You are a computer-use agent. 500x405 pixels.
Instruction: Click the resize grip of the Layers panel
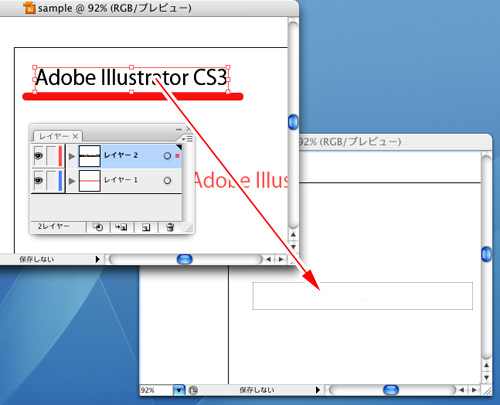189,228
